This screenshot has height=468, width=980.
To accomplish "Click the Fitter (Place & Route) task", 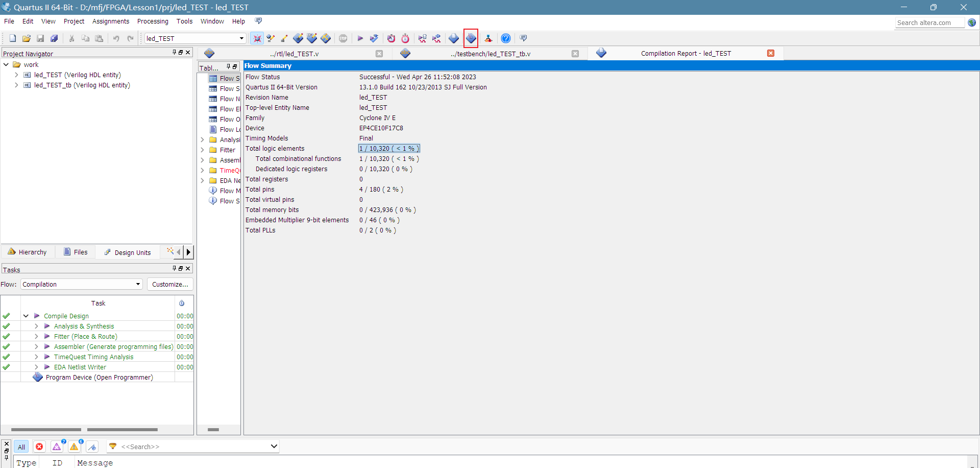I will 85,336.
